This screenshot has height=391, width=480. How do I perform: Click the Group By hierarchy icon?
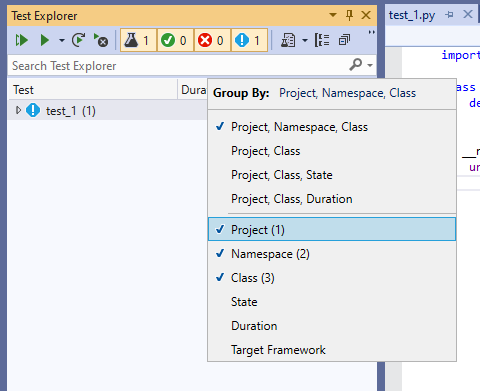click(322, 40)
